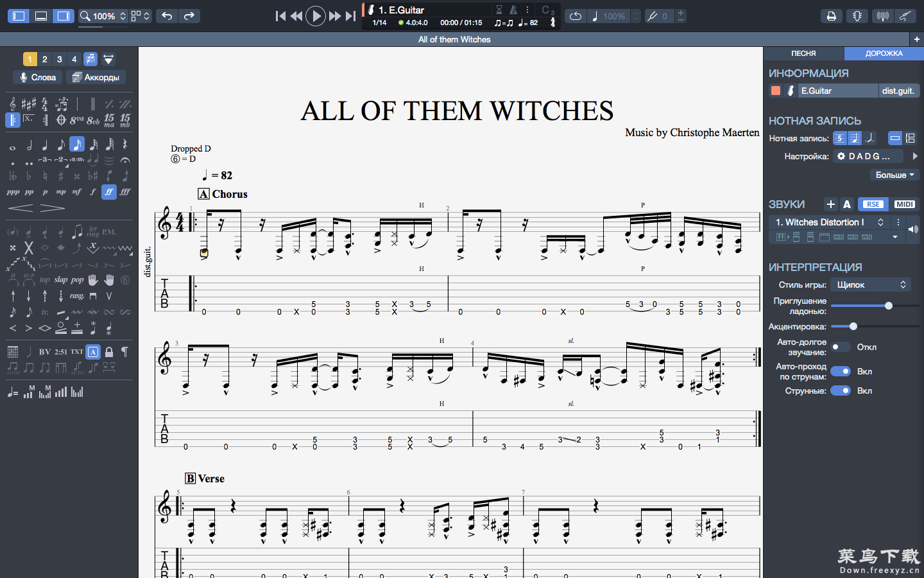The width and height of the screenshot is (924, 578).
Task: Select the treble clef tool
Action: pyautogui.click(x=13, y=104)
